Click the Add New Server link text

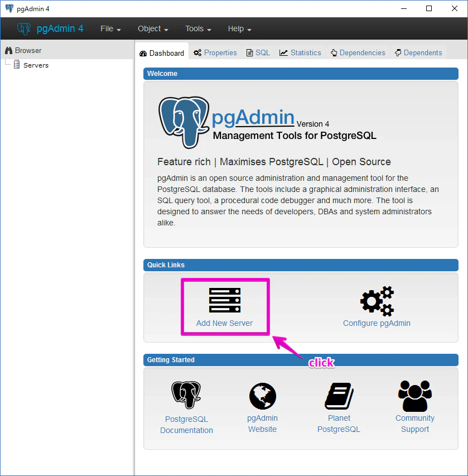[x=224, y=323]
